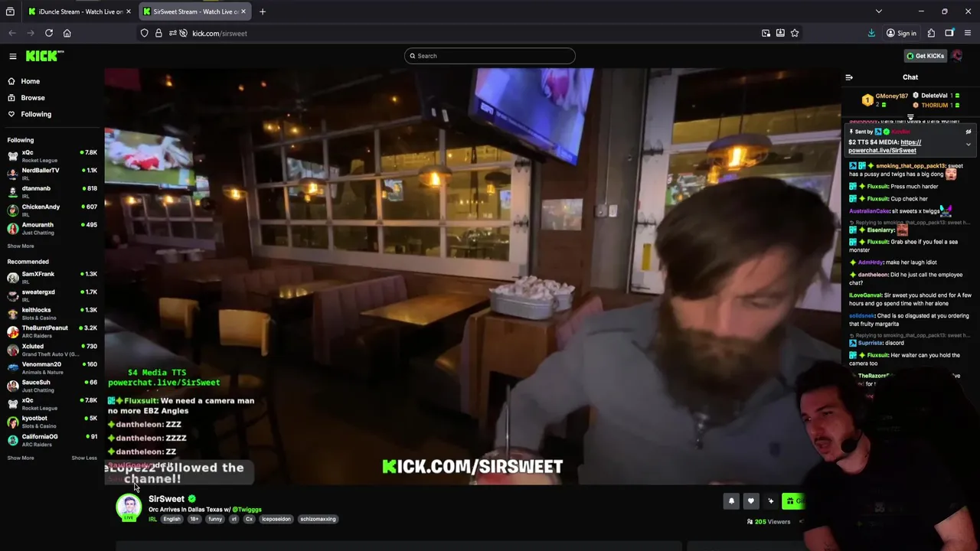The height and width of the screenshot is (551, 980).
Task: Go to Home in sidebar
Action: [24, 81]
